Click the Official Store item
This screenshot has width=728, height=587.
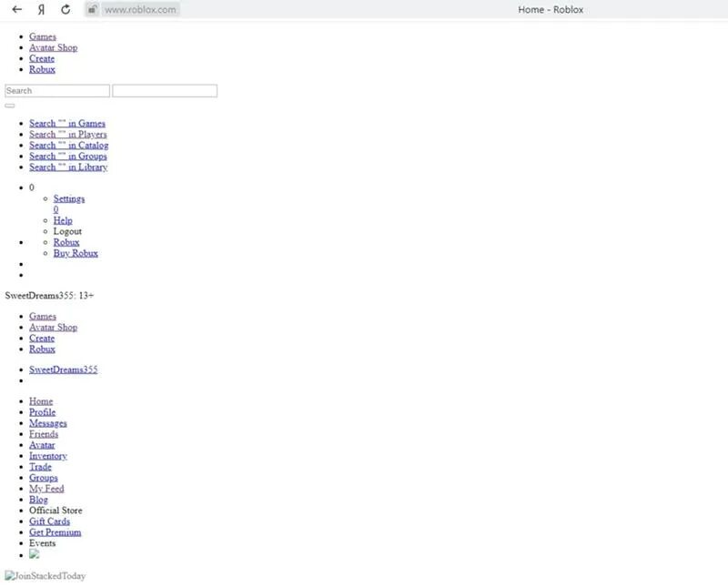pos(56,511)
